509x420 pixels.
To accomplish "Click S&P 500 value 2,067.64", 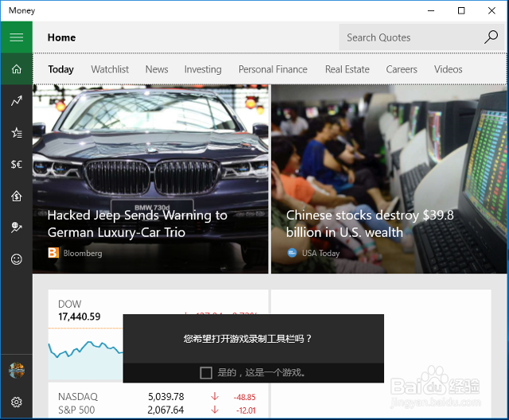I will click(x=165, y=410).
